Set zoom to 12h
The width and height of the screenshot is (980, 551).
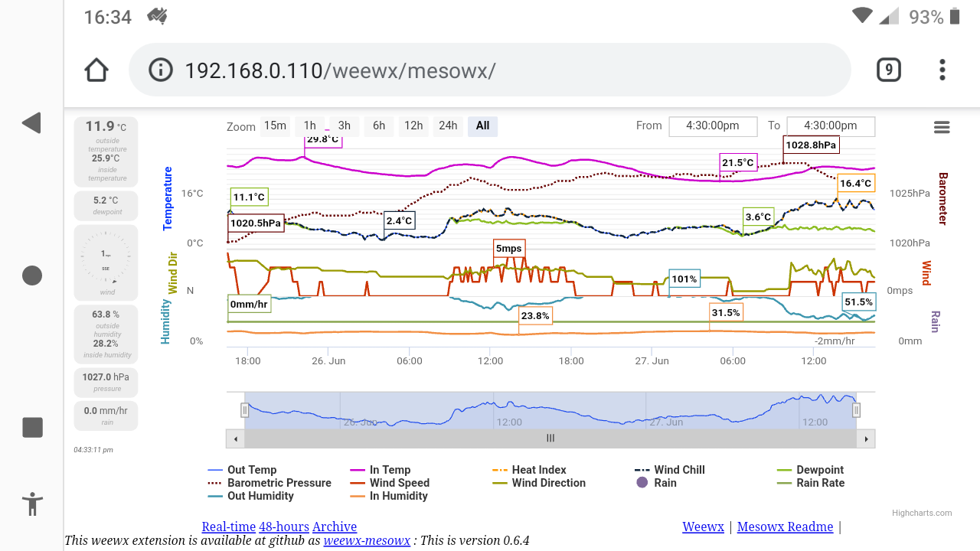tap(413, 126)
